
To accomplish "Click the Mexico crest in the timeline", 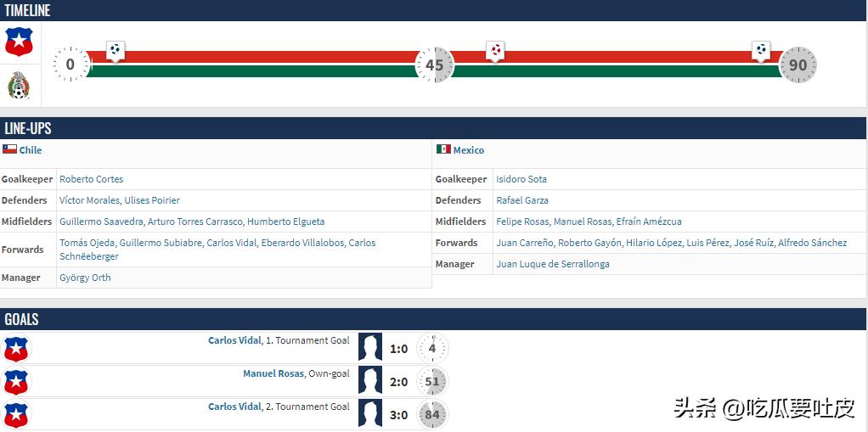I will (x=19, y=86).
